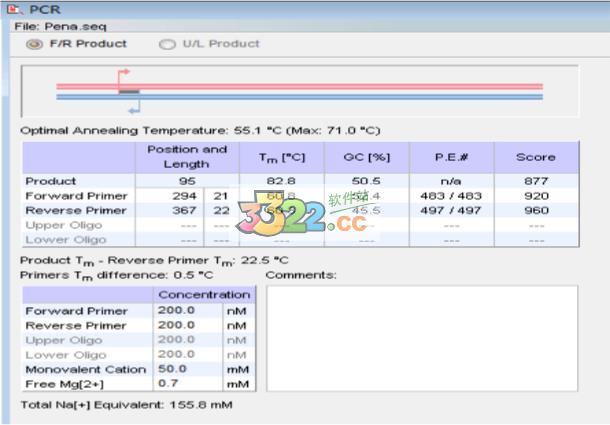Select the U/L Product radio button
The height and width of the screenshot is (425, 610).
coord(167,44)
